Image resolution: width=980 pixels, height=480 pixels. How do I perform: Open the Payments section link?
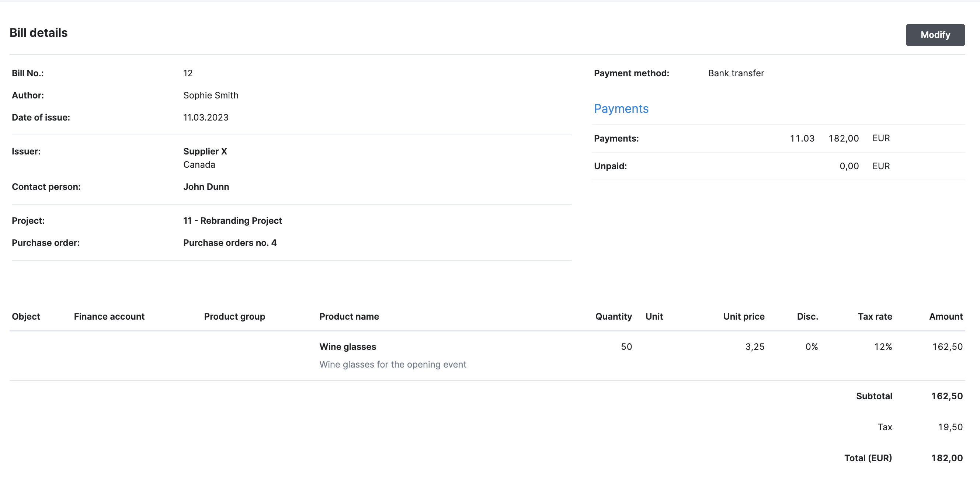tap(621, 109)
